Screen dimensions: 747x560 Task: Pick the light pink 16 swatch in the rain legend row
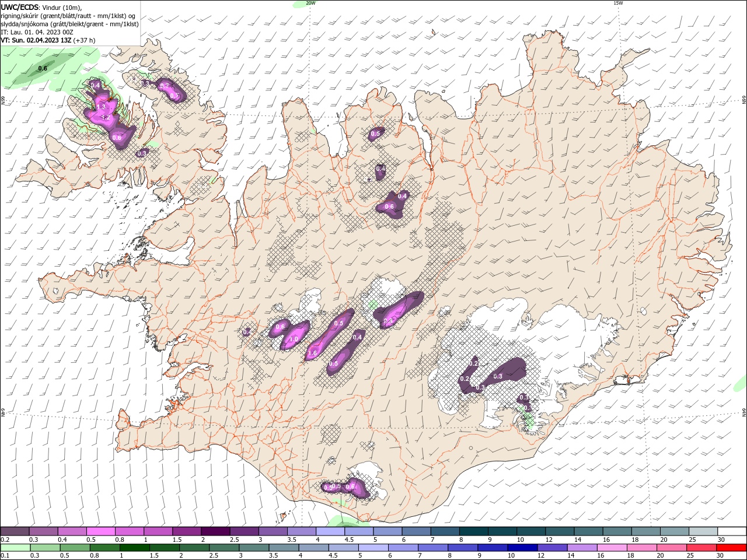[x=611, y=548]
